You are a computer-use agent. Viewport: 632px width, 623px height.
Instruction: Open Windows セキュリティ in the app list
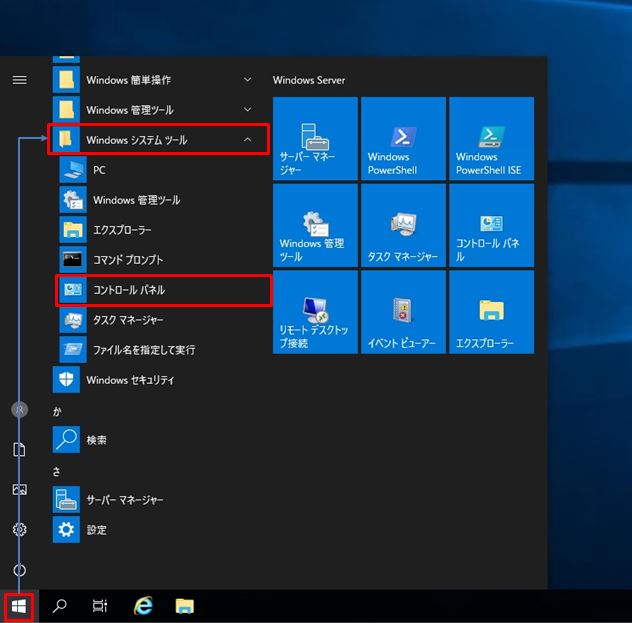tap(161, 380)
